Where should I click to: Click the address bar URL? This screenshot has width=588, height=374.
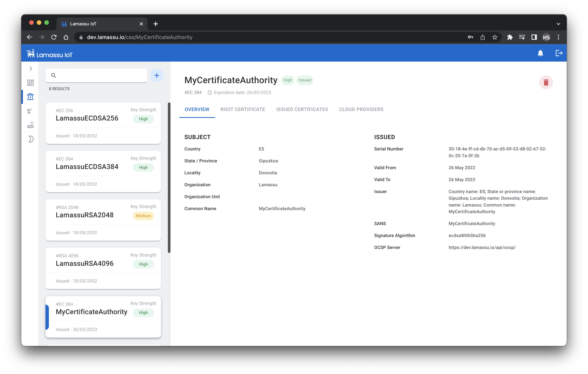(x=140, y=37)
